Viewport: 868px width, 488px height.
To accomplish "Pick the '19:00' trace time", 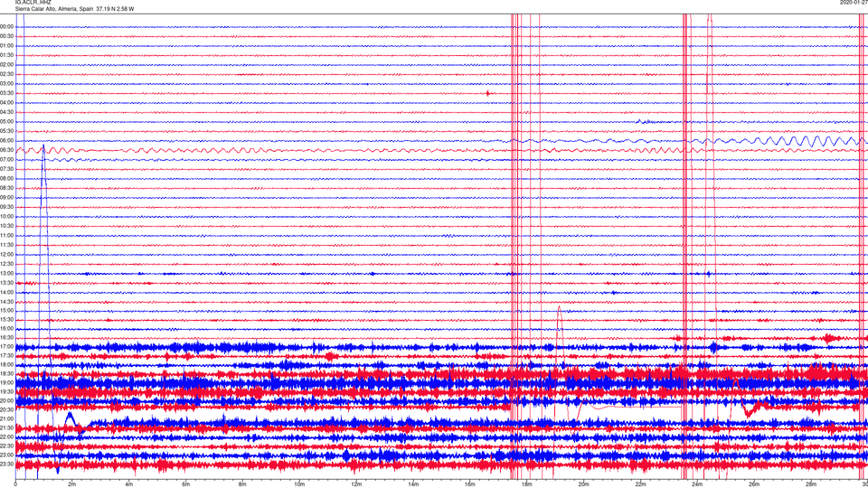I will (x=6, y=383).
